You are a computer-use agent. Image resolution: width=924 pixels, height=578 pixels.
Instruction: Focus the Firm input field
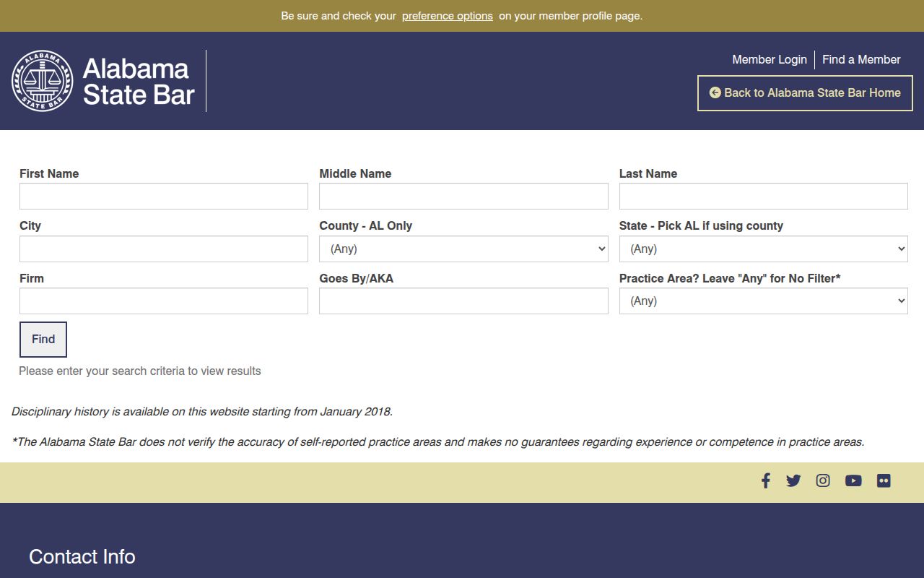pyautogui.click(x=164, y=301)
